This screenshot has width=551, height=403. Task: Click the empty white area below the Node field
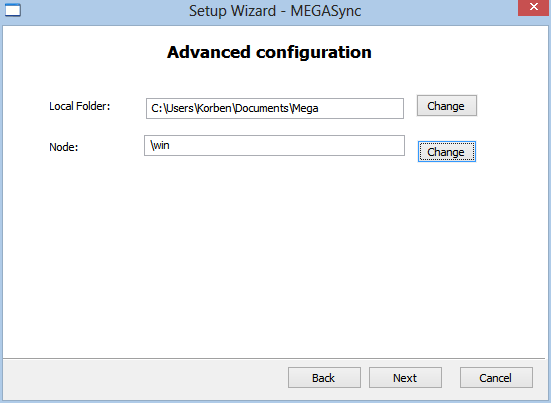[274, 256]
